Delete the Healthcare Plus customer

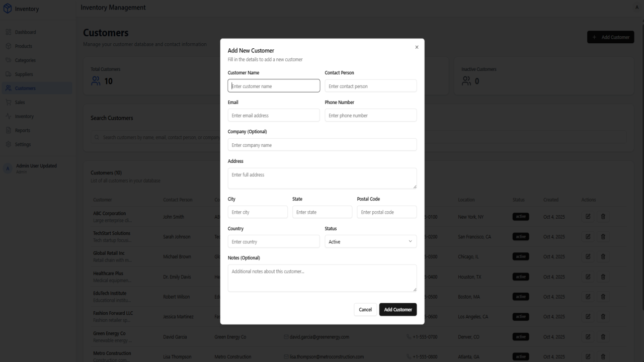tap(603, 277)
